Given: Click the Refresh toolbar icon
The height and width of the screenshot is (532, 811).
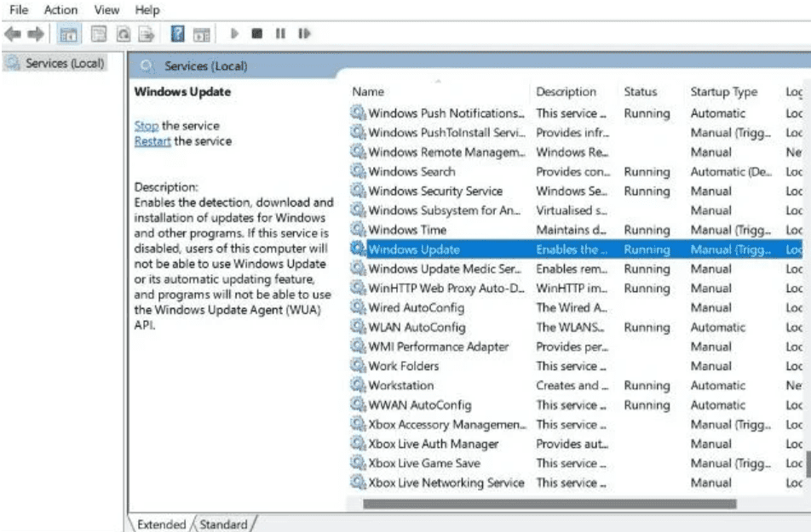Looking at the screenshot, I should click(123, 34).
